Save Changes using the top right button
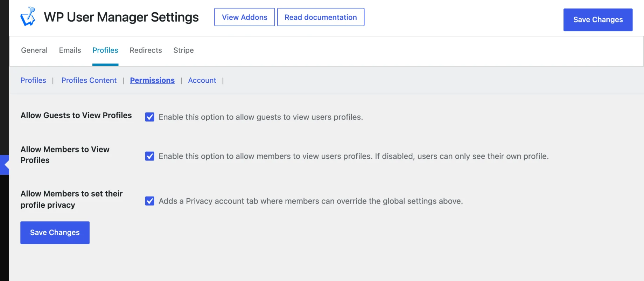 point(598,20)
